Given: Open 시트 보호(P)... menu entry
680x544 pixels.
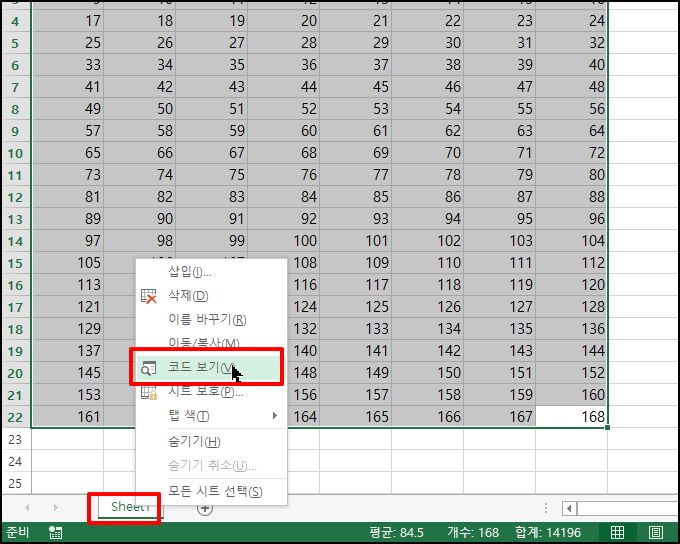Looking at the screenshot, I should [212, 392].
